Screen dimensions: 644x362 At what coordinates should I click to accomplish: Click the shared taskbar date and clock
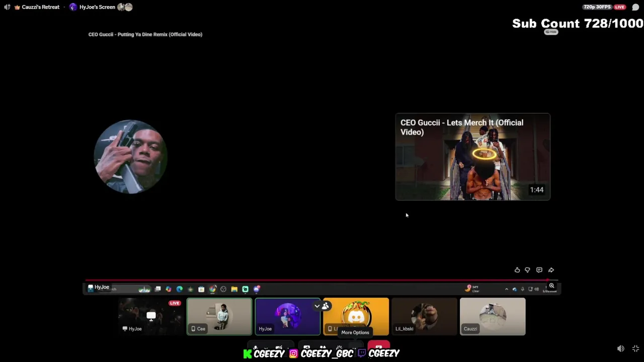click(x=549, y=290)
